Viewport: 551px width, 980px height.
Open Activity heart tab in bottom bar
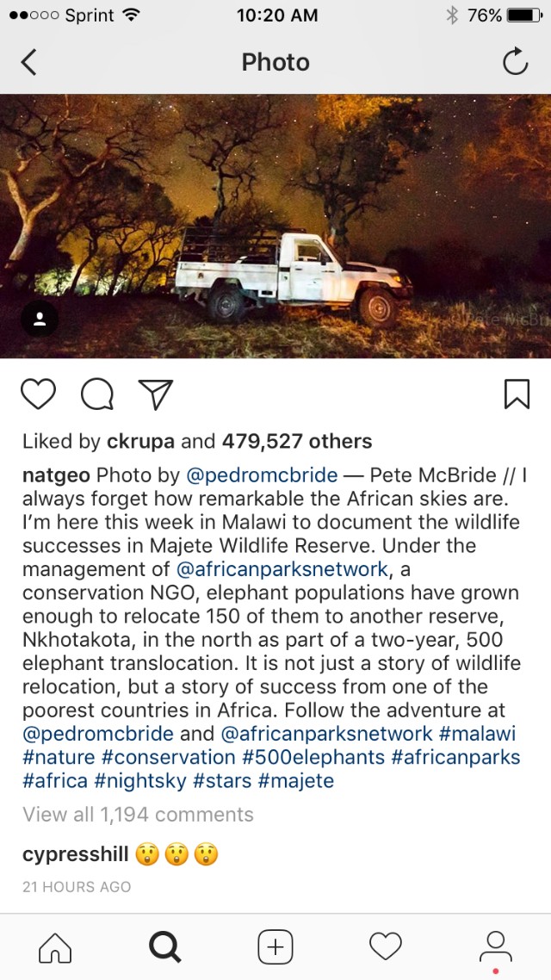point(386,947)
